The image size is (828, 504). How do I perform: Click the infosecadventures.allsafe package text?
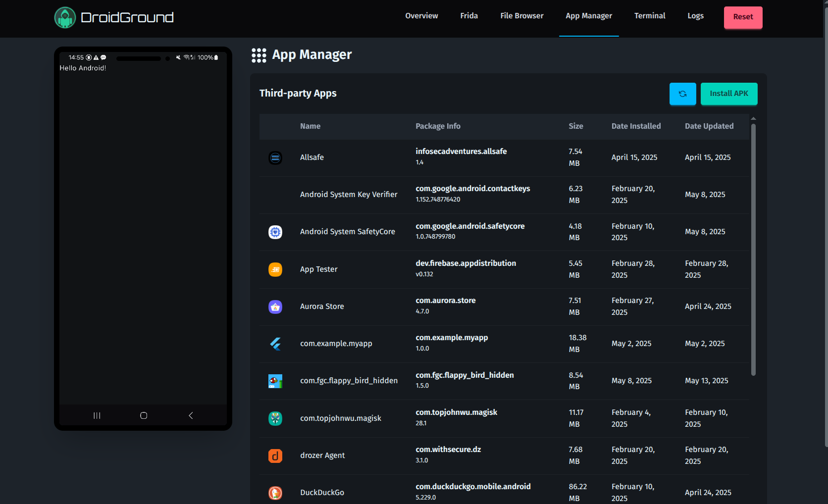(x=461, y=151)
